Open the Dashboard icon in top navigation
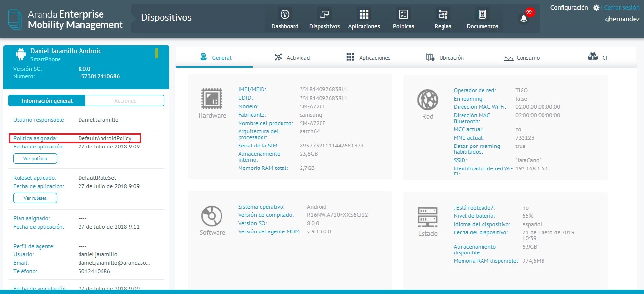The width and height of the screenshot is (644, 294). pos(285,15)
